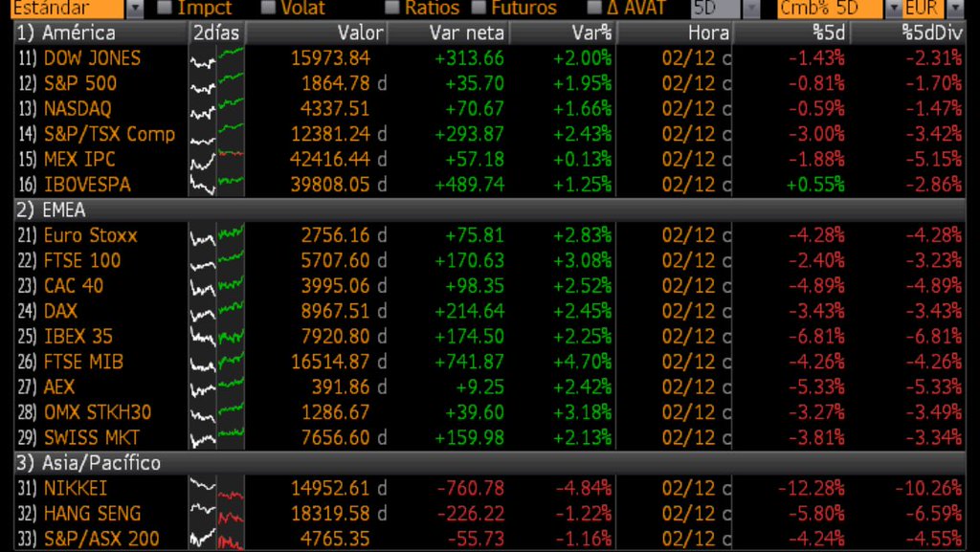980x552 pixels.
Task: Toggle the Ratios checkbox
Action: [391, 8]
